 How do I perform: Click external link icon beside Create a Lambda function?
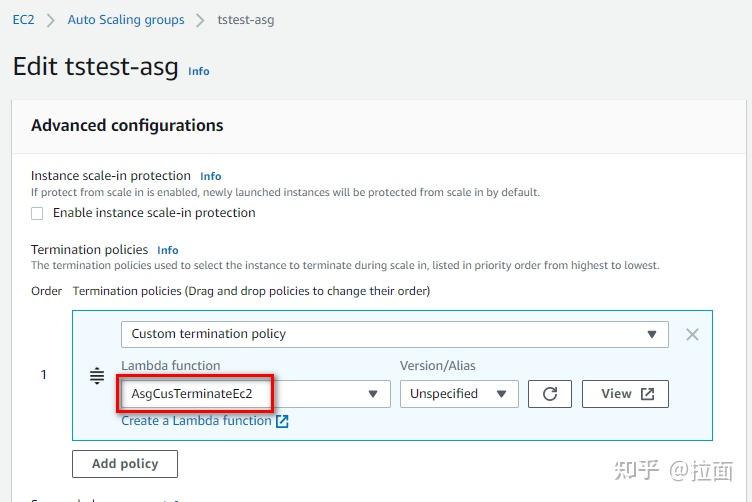(282, 421)
